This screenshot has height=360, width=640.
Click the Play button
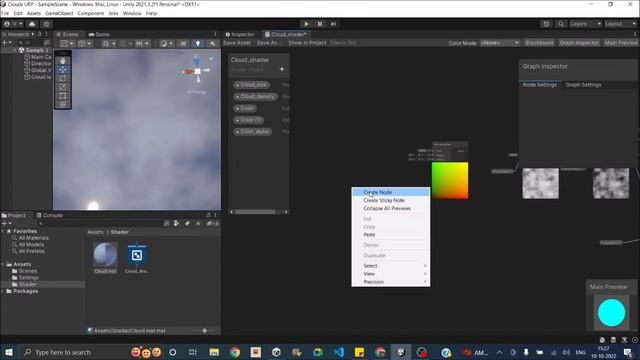click(307, 24)
